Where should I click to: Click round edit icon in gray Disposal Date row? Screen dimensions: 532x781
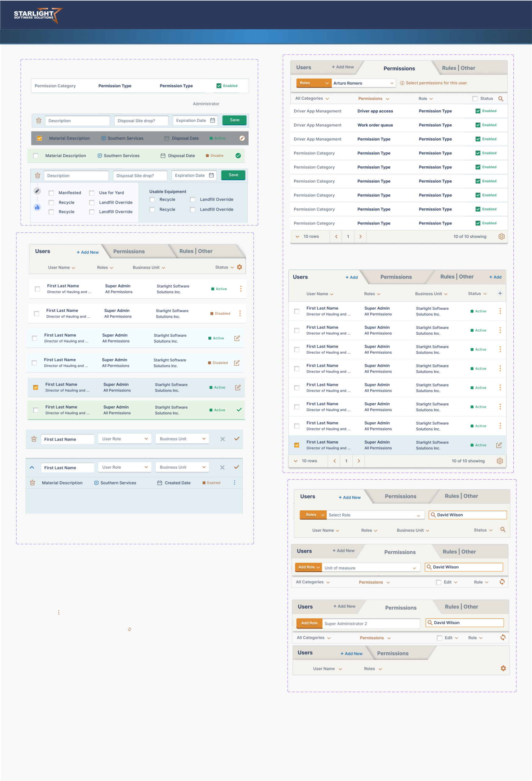[x=242, y=138]
